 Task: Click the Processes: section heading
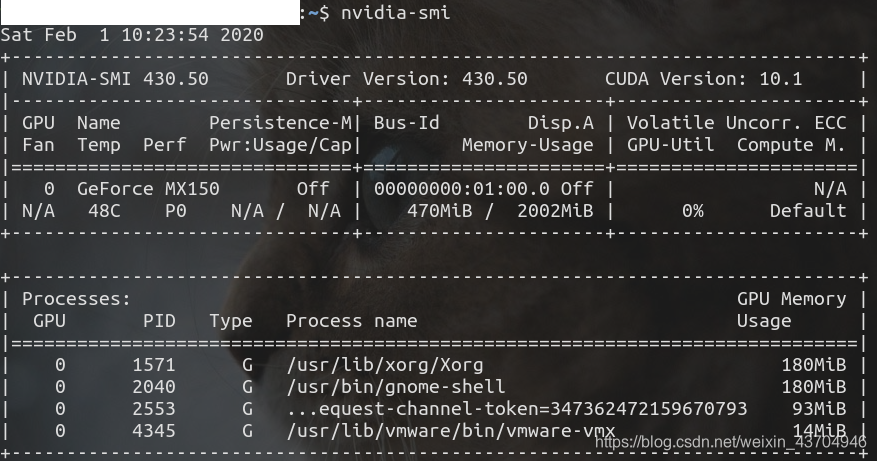[76, 299]
